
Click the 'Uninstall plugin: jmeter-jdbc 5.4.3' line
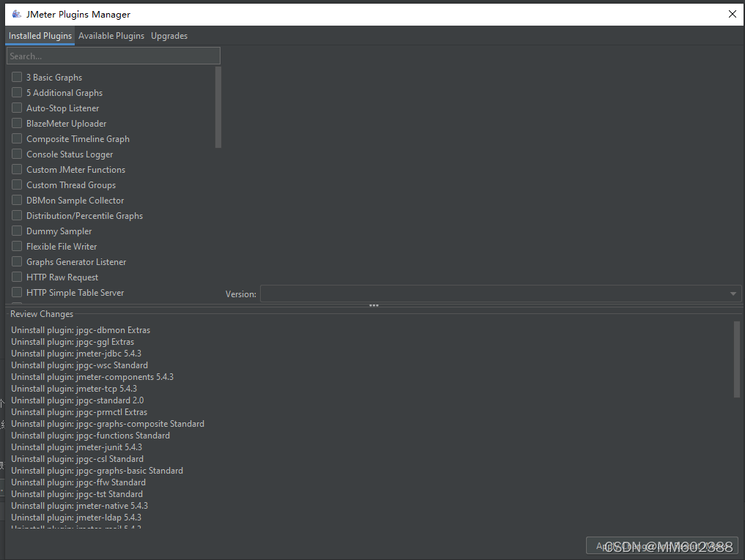coord(76,354)
